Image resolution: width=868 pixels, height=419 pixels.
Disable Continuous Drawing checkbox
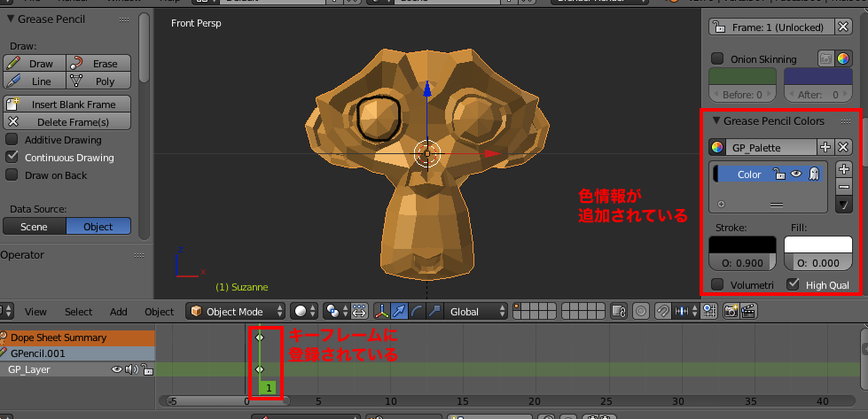tap(12, 158)
